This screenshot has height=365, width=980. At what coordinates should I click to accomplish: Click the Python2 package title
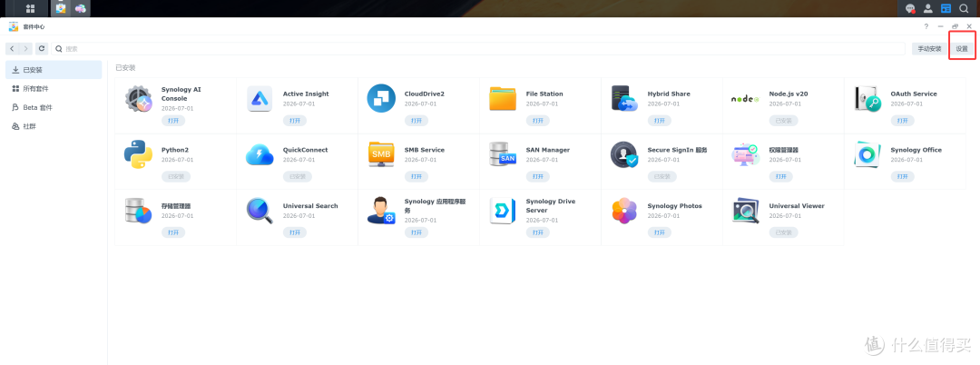pos(175,150)
